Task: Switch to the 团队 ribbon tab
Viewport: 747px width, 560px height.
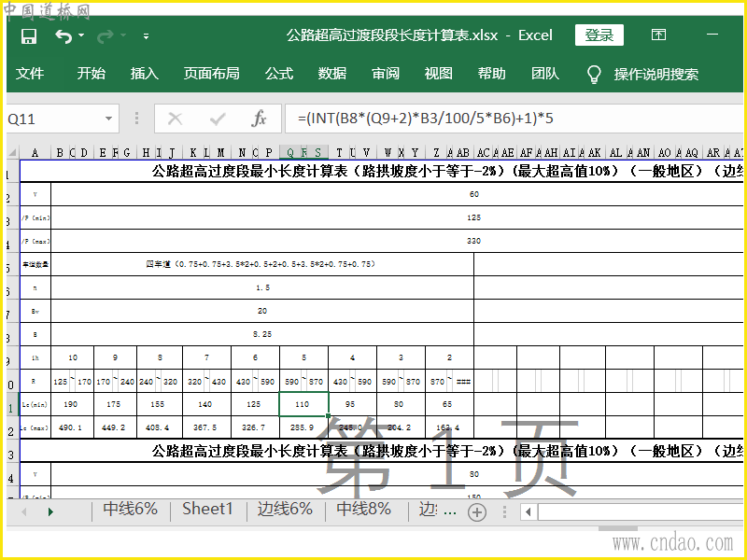Action: point(545,74)
